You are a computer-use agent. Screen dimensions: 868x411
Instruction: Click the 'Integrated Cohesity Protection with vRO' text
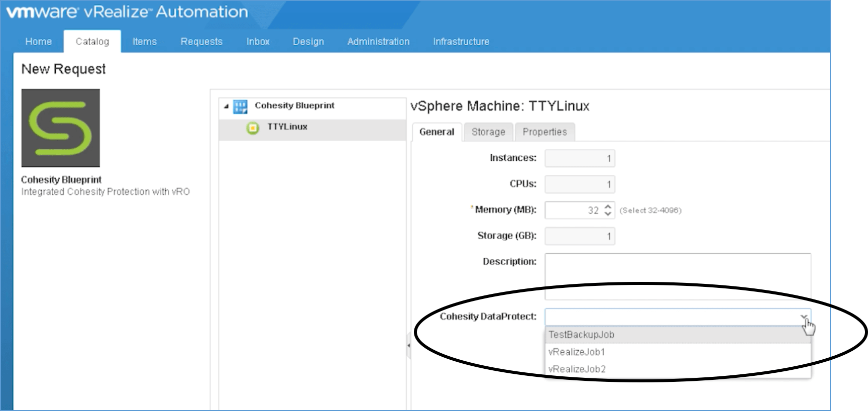(x=105, y=192)
